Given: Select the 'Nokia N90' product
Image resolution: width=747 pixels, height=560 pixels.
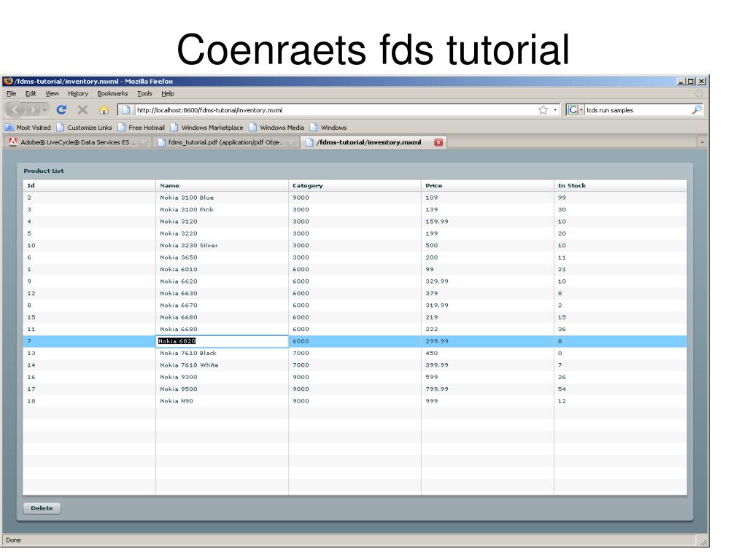Looking at the screenshot, I should [355, 401].
